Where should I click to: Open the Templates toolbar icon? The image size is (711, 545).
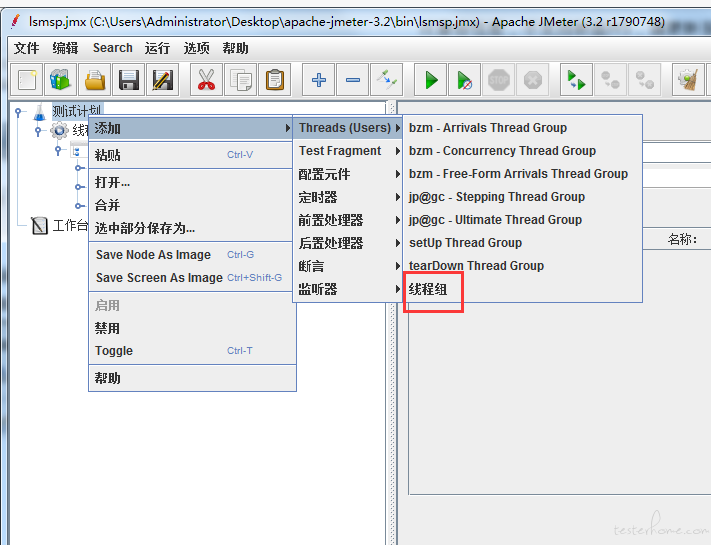tap(60, 80)
